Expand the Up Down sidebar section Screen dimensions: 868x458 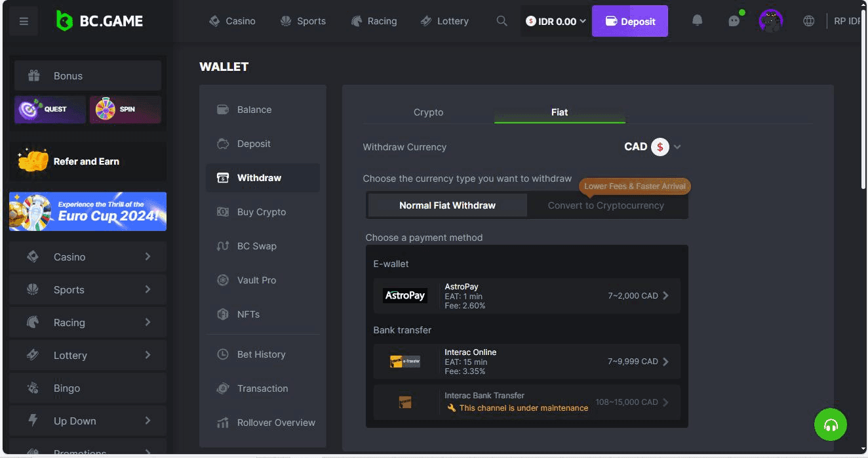[x=88, y=421]
